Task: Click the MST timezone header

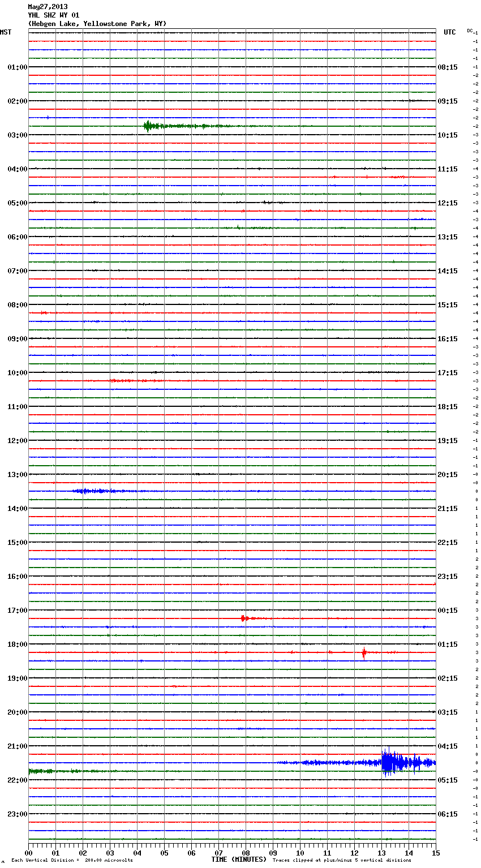Action: [x=6, y=32]
